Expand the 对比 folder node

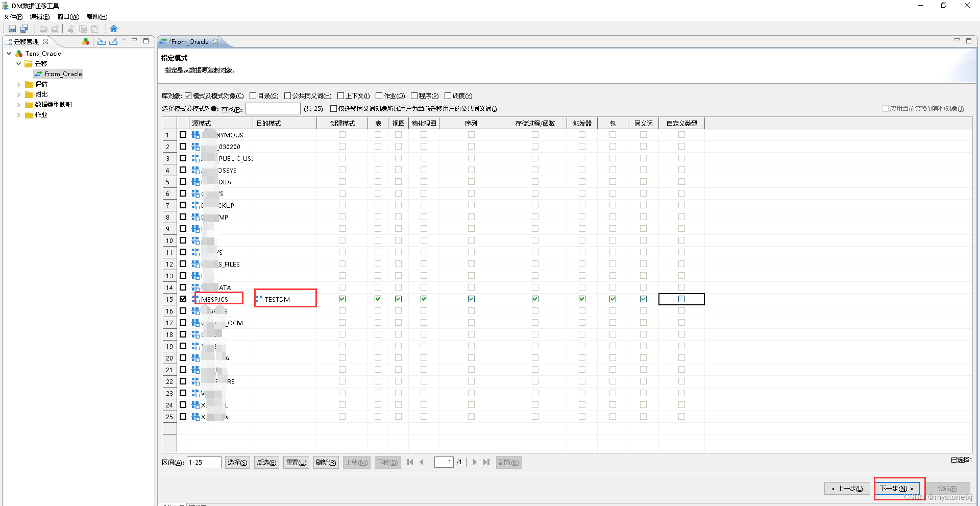[19, 94]
